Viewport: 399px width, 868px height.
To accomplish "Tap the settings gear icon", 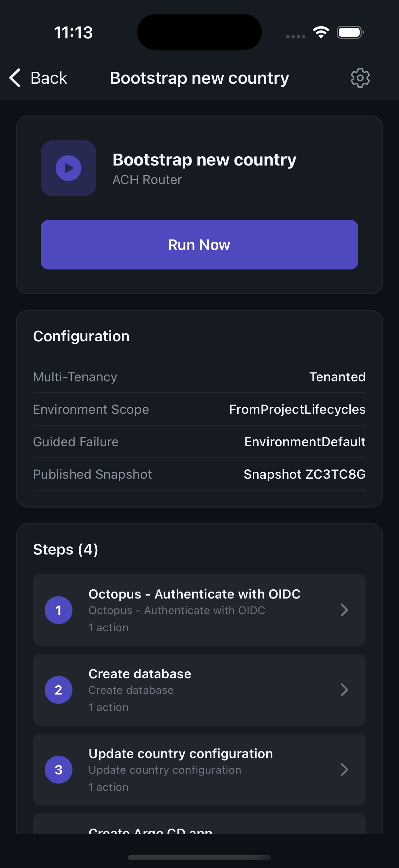I will pyautogui.click(x=360, y=78).
